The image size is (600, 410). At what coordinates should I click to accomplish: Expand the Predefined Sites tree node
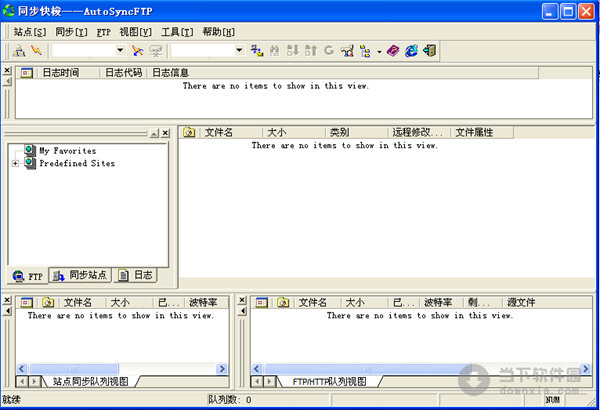click(x=15, y=163)
